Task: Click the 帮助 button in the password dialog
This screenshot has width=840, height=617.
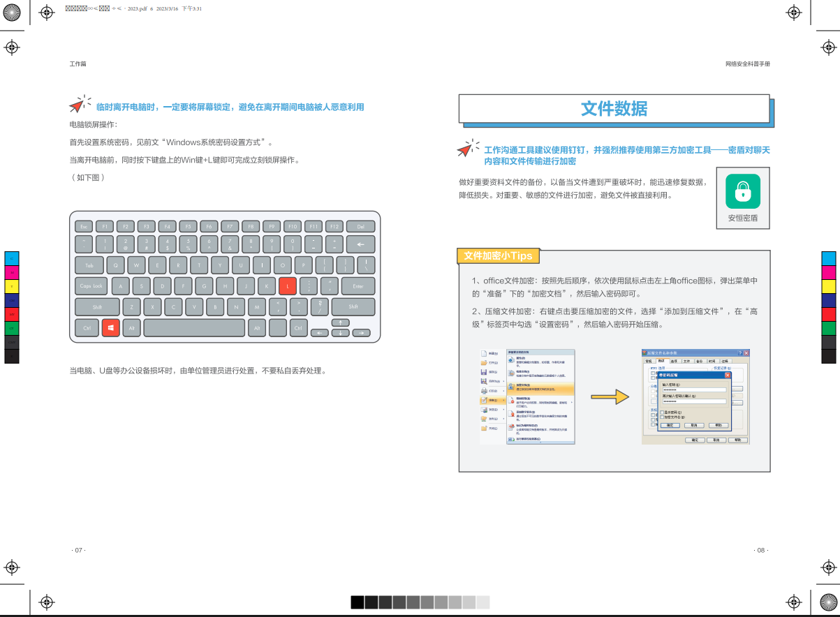Action: pyautogui.click(x=719, y=426)
